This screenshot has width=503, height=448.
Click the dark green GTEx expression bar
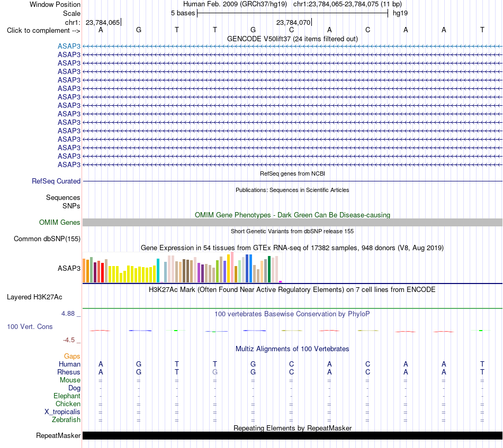[x=269, y=269]
